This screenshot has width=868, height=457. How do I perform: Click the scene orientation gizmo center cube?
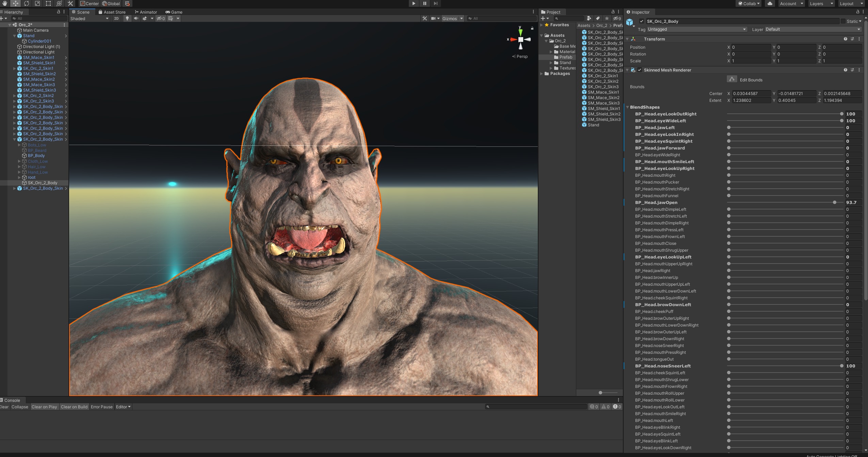pos(520,40)
